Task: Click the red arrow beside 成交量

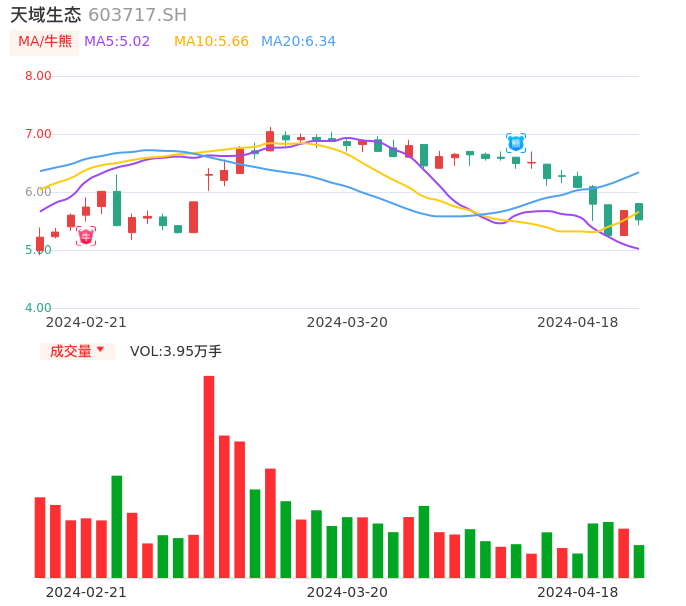Action: [100, 350]
